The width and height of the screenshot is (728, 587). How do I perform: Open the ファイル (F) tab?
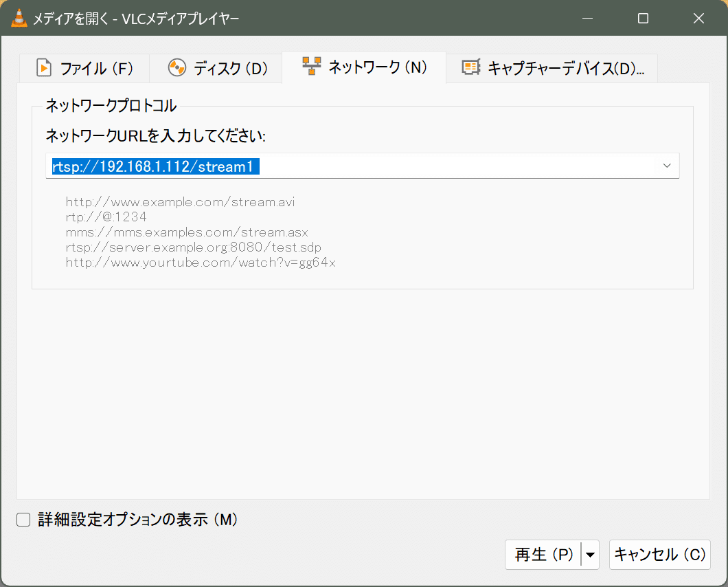[x=84, y=68]
